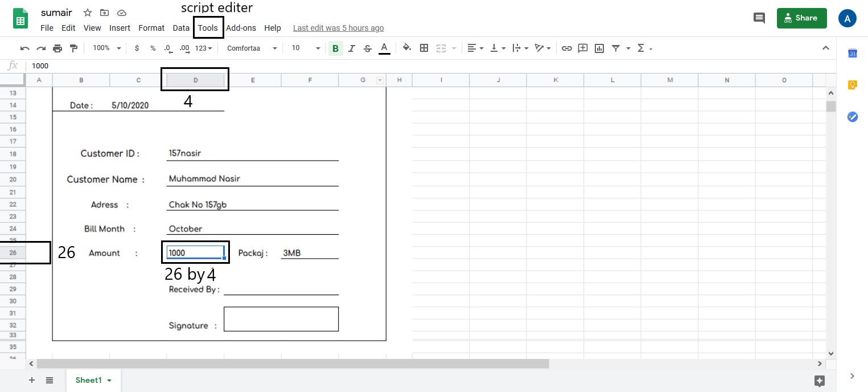Click the insert link icon
Image resolution: width=868 pixels, height=392 pixels.
point(566,48)
